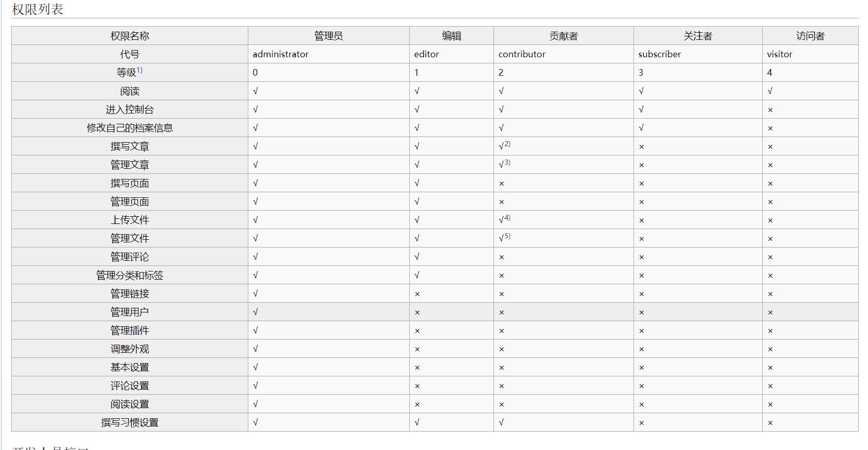Click the 管理分类和标签 row label
This screenshot has height=450, width=868.
(130, 275)
